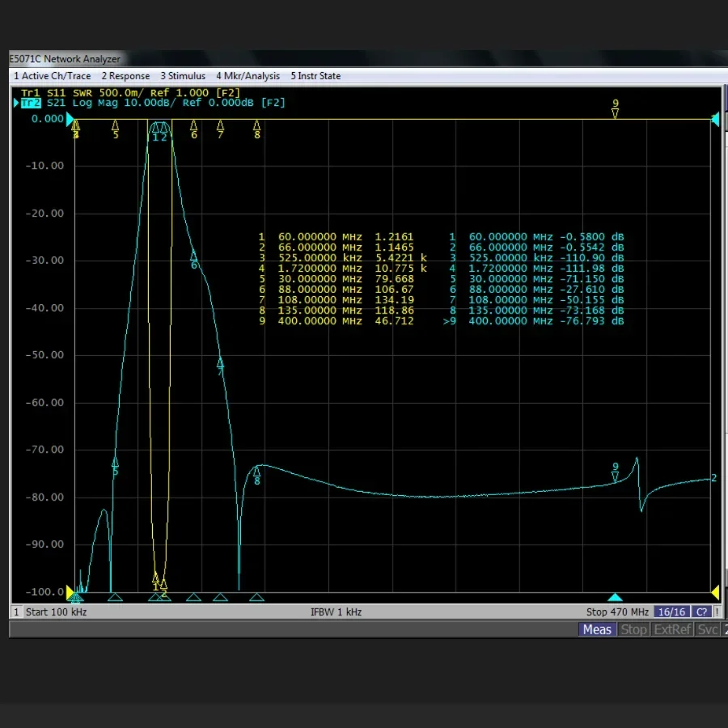Open the Response menu
Viewport: 728px width, 728px height.
pos(125,76)
